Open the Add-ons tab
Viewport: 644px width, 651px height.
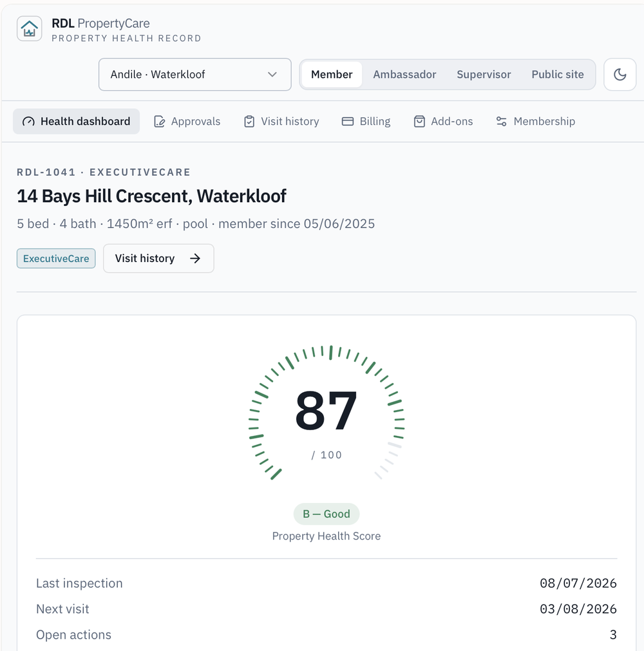(443, 121)
